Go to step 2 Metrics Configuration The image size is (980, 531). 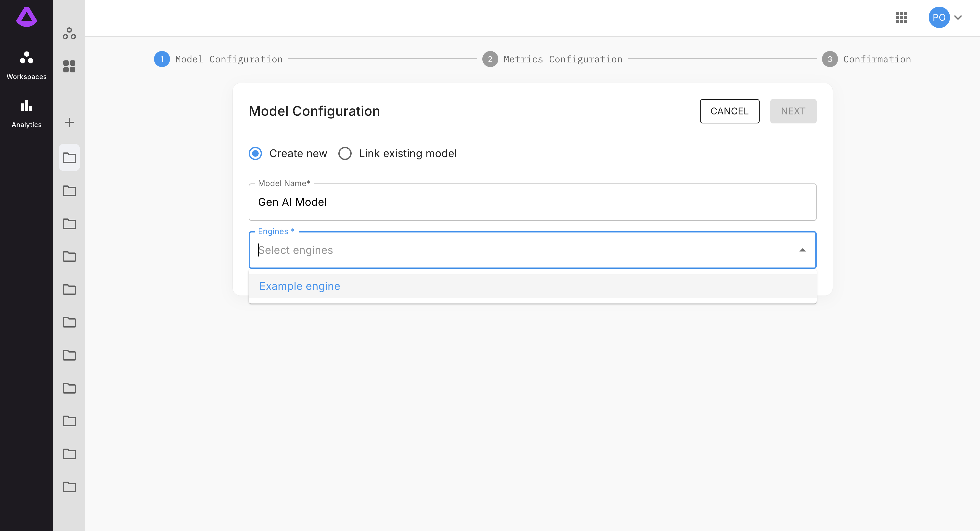point(552,59)
